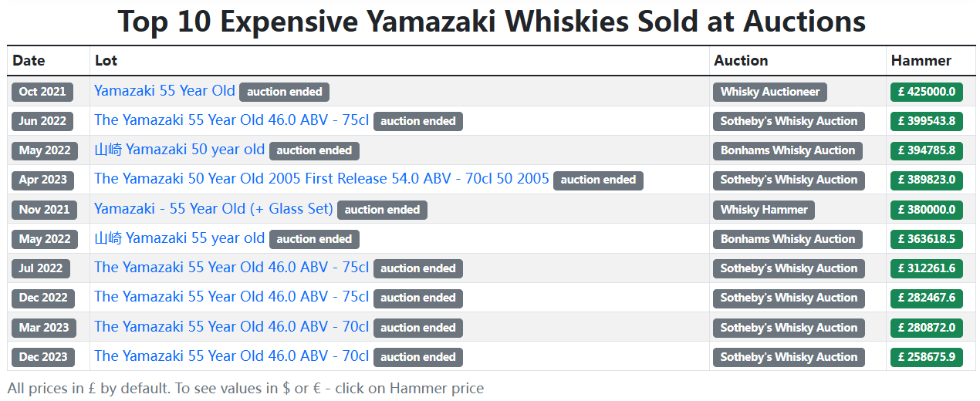Click the Hammer column header

point(921,60)
